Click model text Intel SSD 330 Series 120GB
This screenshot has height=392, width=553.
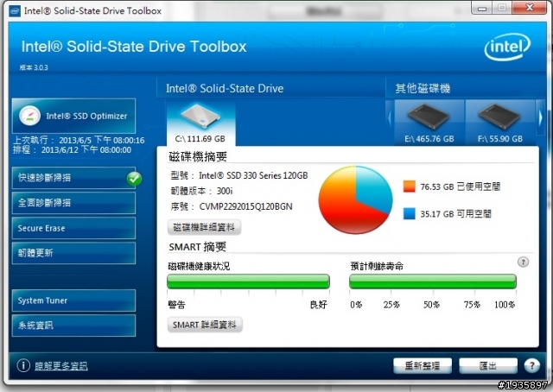pos(253,175)
